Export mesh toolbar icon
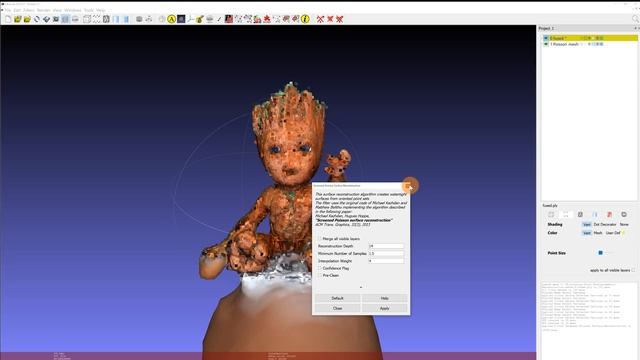The height and width of the screenshot is (360, 640). coord(46,19)
